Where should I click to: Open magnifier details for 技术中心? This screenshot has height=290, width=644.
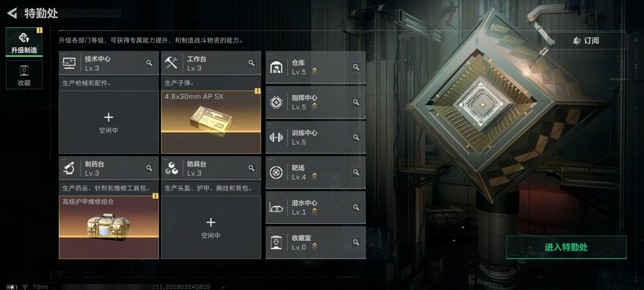pyautogui.click(x=149, y=63)
